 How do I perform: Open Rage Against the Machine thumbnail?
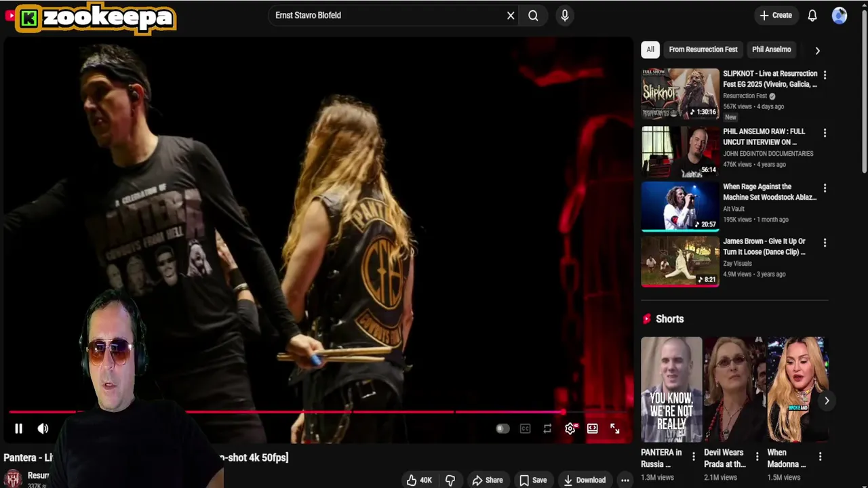(x=680, y=206)
